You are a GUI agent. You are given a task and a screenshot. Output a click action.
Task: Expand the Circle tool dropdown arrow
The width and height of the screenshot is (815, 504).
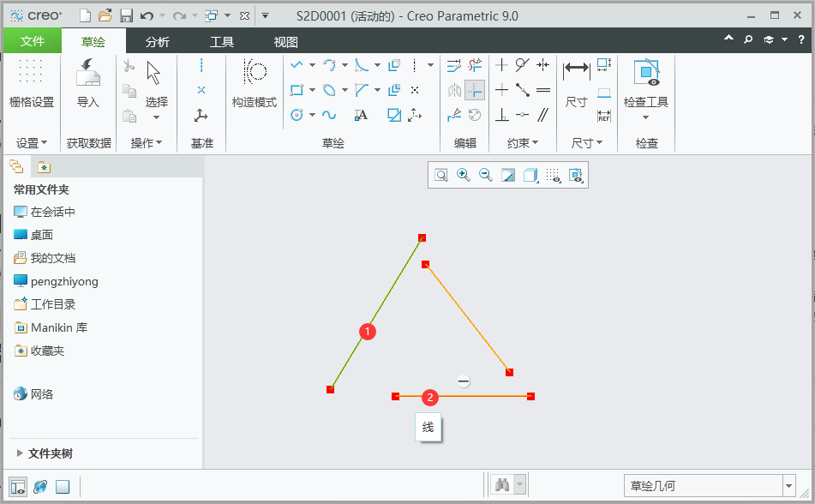(312, 115)
